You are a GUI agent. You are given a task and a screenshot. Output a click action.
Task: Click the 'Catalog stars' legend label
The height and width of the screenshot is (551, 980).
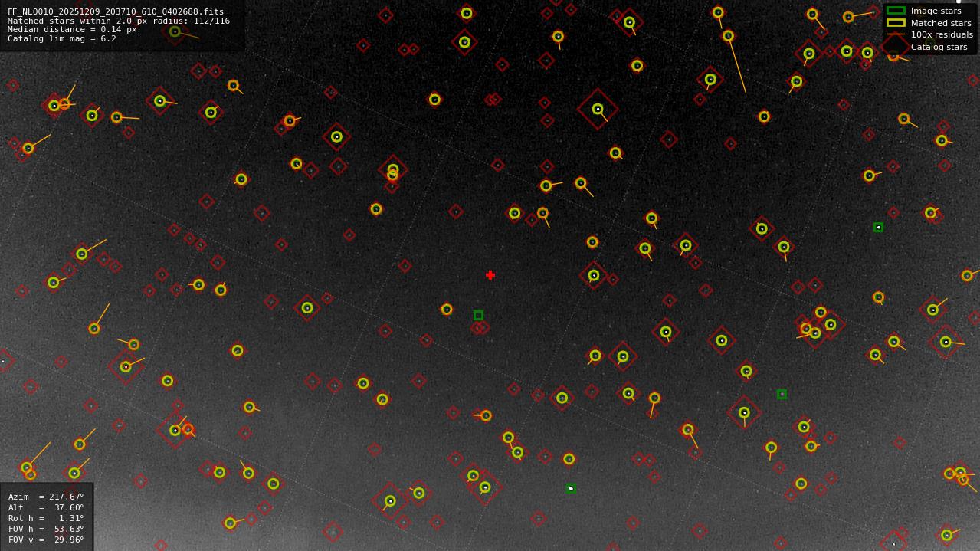939,47
